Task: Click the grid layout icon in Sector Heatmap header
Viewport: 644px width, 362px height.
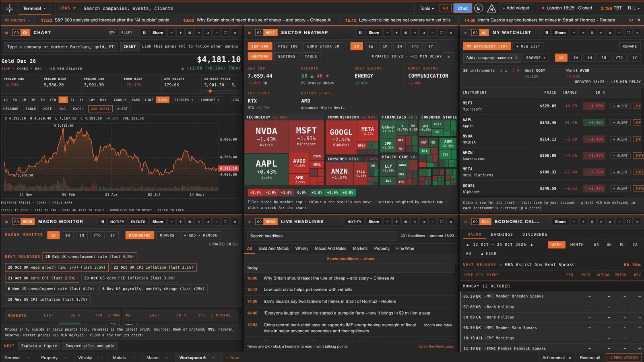Action: click(x=405, y=33)
